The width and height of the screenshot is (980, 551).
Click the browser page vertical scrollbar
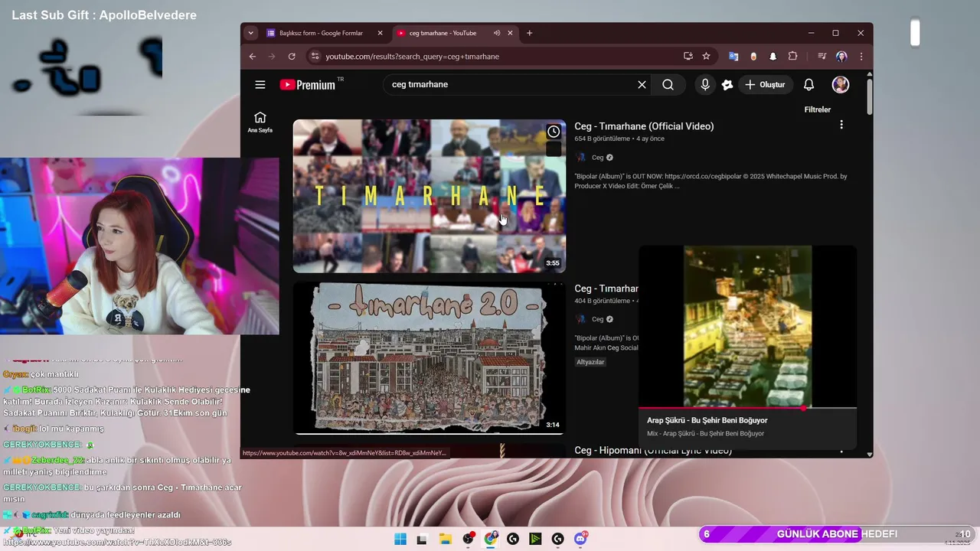(x=869, y=96)
